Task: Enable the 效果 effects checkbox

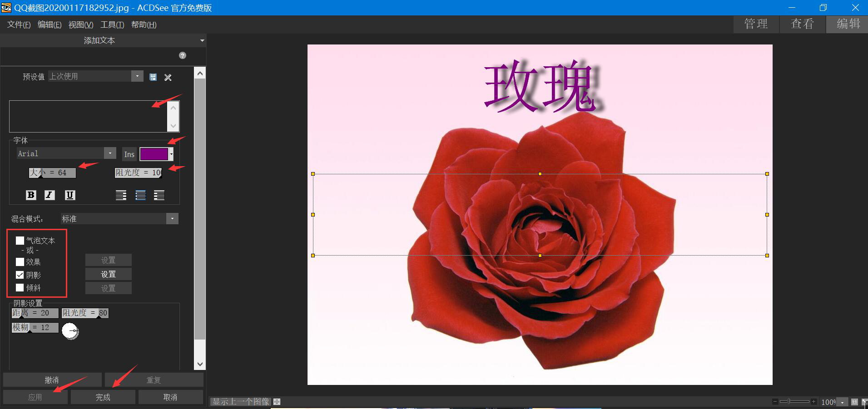Action: click(x=20, y=262)
